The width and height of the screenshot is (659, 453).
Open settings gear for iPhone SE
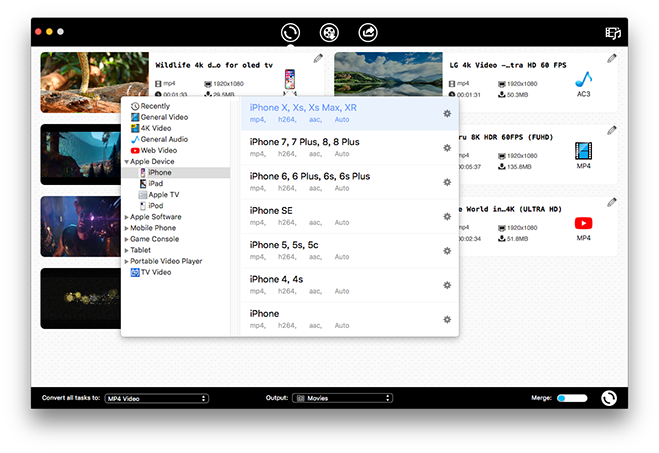tap(447, 216)
